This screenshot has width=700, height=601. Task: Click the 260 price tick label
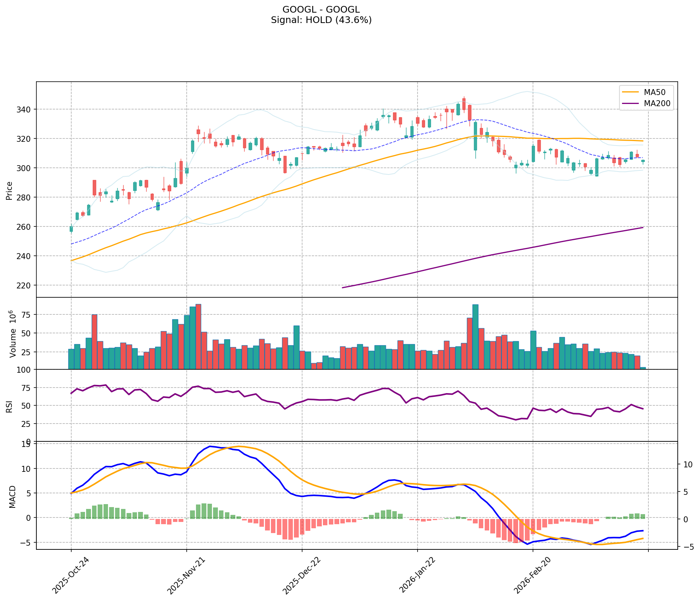(x=26, y=227)
